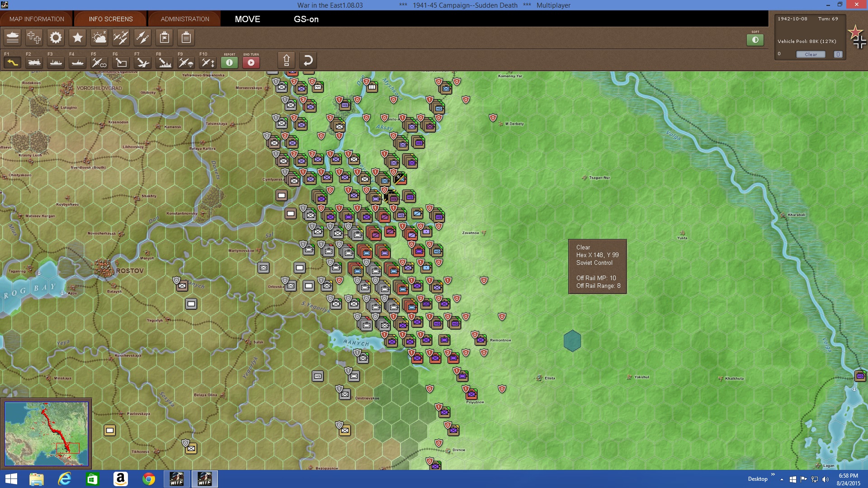Click the Tsagan-Nur town label
Screen dimensions: 868x488
[599, 178]
